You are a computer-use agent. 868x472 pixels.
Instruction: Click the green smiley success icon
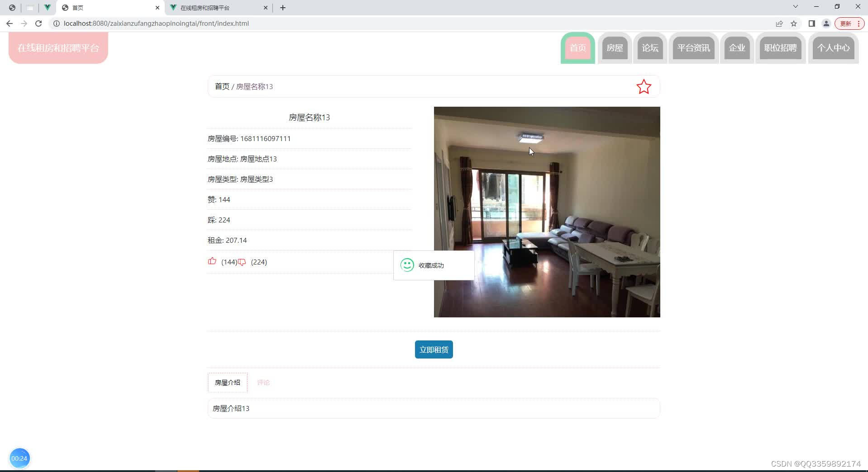point(407,265)
